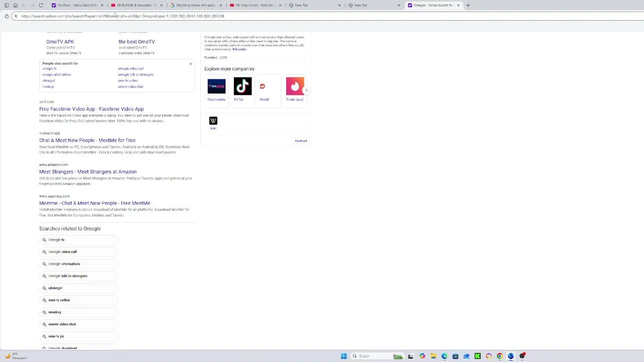Open Meetme - Chat & Meet New People result
This screenshot has height=362, width=644.
coord(95,203)
